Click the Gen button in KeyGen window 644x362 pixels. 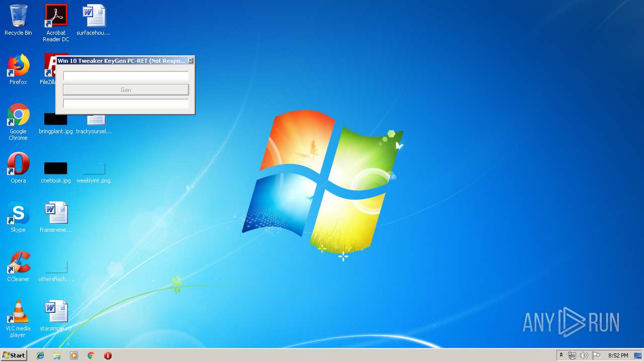(x=126, y=89)
